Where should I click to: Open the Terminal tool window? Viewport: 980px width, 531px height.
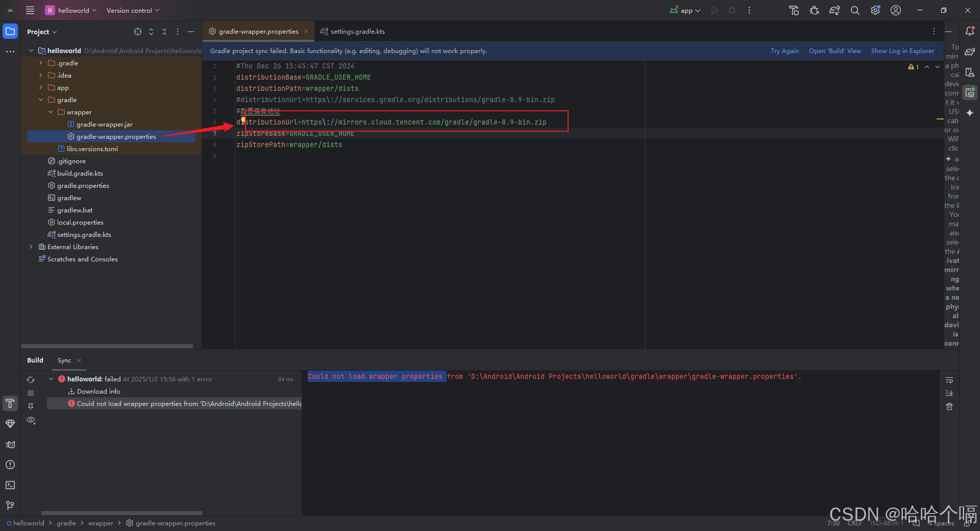[x=10, y=485]
